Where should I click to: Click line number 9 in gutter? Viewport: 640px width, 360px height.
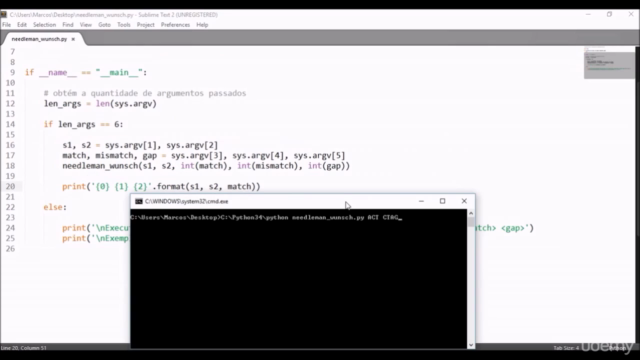(x=12, y=73)
